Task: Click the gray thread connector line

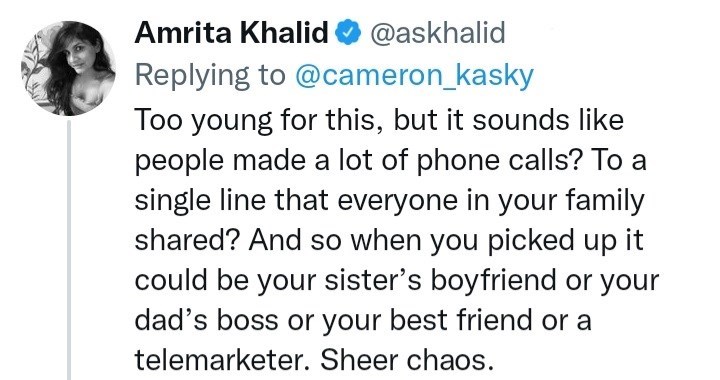Action: tap(69, 250)
